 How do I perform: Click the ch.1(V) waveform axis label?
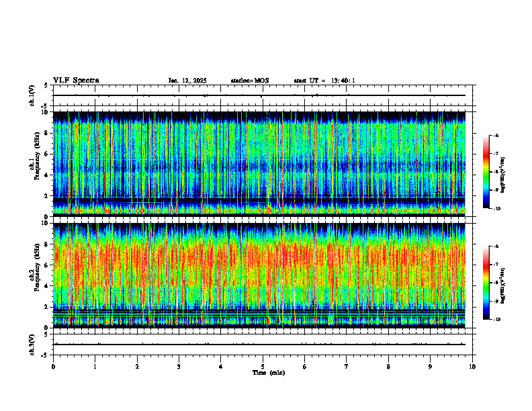click(32, 95)
